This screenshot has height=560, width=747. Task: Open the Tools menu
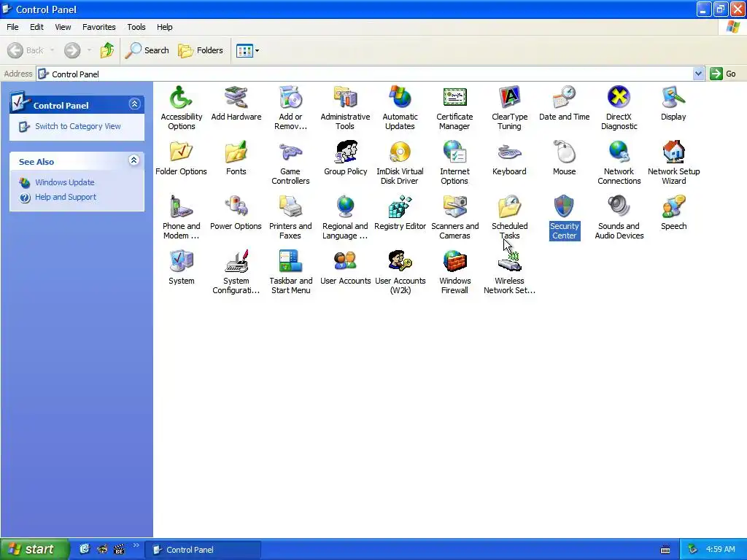(136, 27)
